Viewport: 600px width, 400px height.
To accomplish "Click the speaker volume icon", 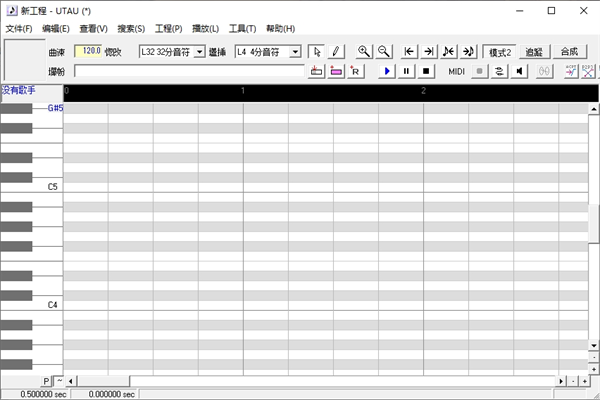I will [x=520, y=71].
